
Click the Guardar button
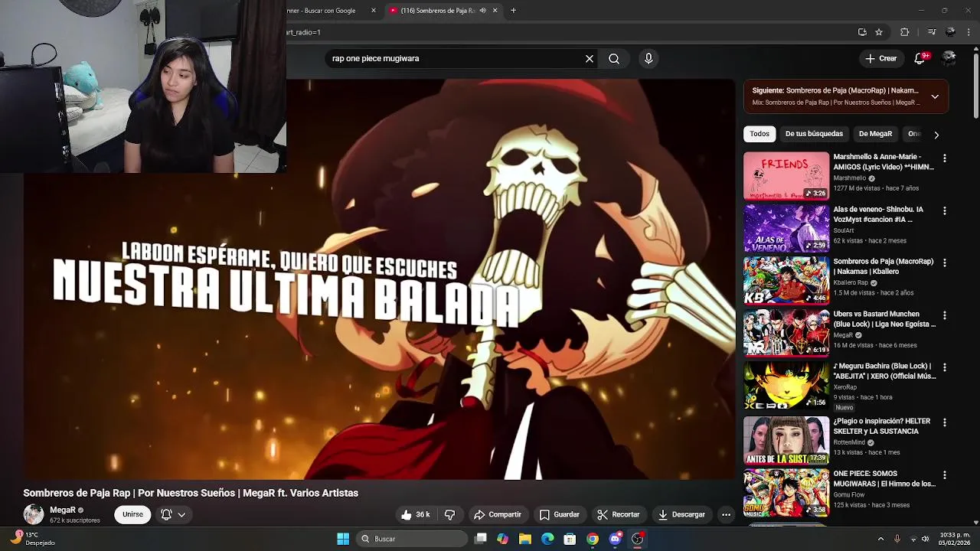559,515
